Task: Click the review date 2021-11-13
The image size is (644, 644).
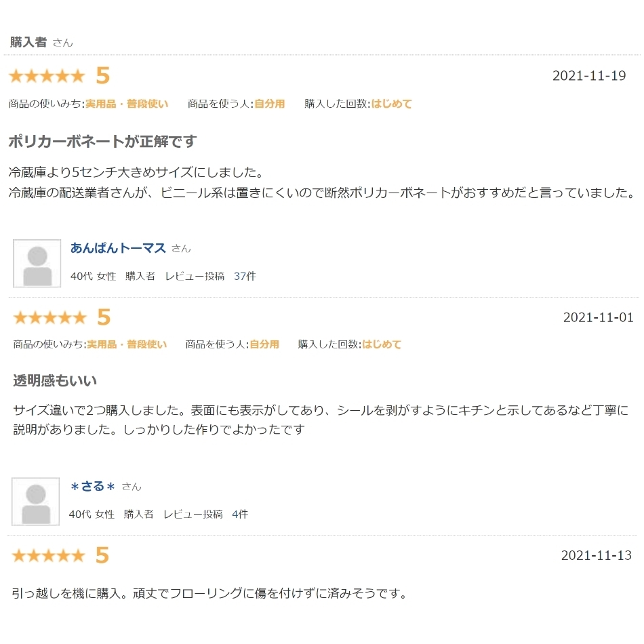Action: click(x=596, y=556)
